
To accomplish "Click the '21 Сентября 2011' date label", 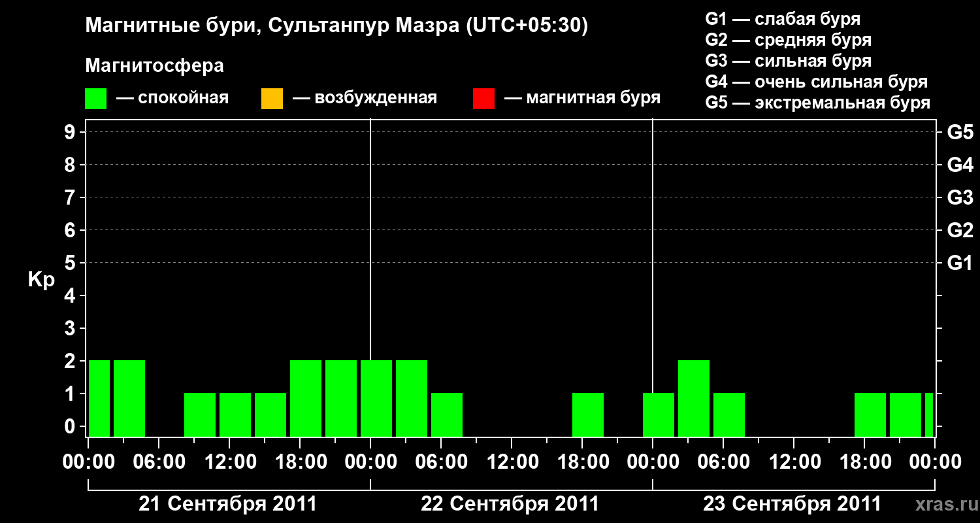I will [x=228, y=504].
